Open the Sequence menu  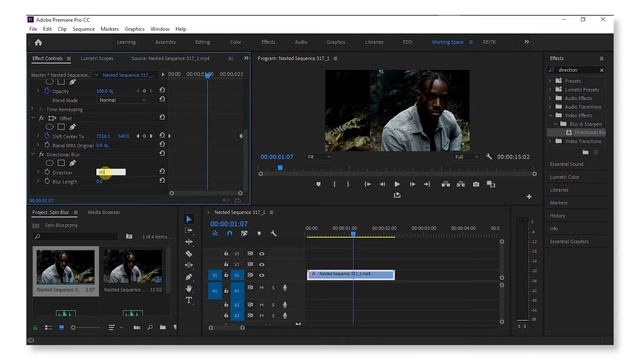(84, 29)
